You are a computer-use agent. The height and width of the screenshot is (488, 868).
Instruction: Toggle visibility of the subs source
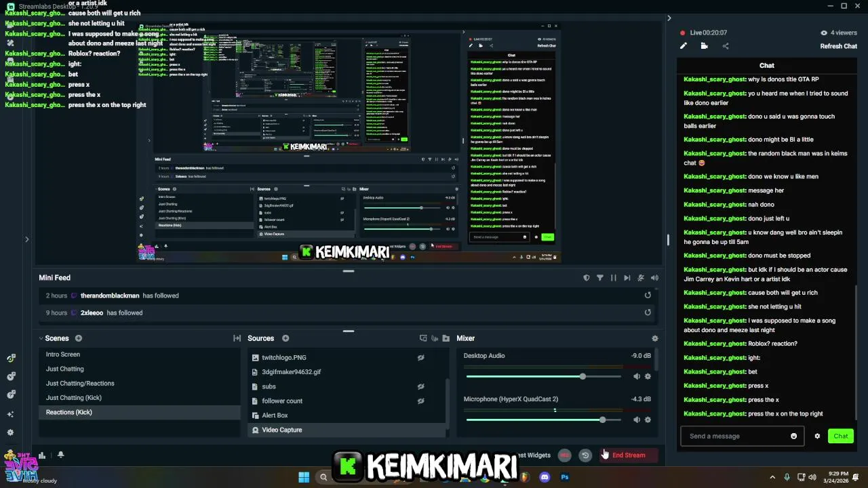420,386
